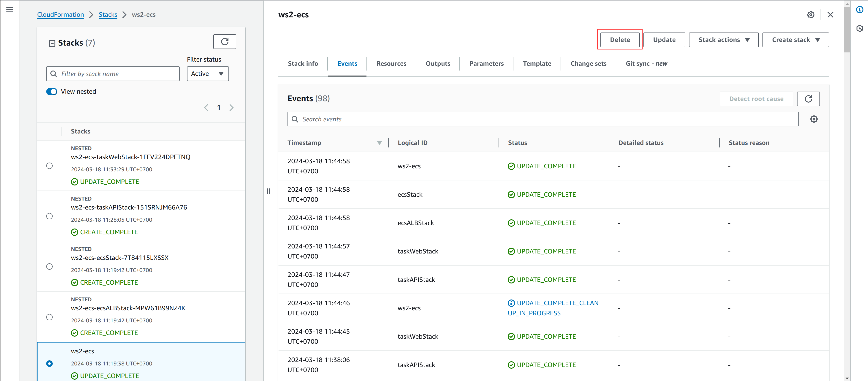Open the hamburger navigation menu
The width and height of the screenshot is (868, 381).
(x=9, y=10)
